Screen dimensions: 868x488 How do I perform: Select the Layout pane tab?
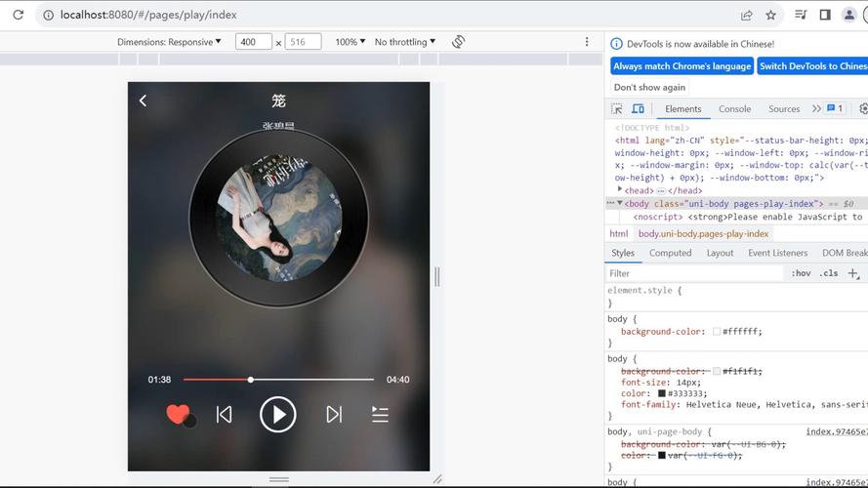pos(720,253)
